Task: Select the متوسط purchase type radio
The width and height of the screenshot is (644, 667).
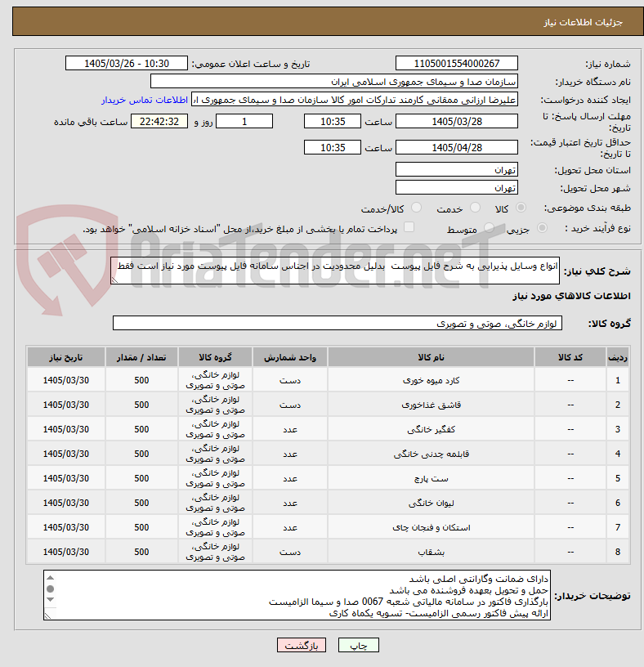Action: (490, 228)
